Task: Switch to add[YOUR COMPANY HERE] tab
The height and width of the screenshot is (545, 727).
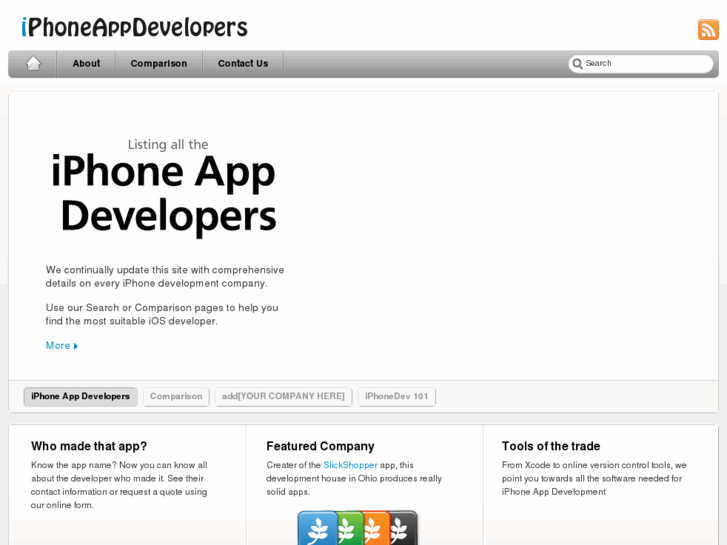Action: pos(283,397)
